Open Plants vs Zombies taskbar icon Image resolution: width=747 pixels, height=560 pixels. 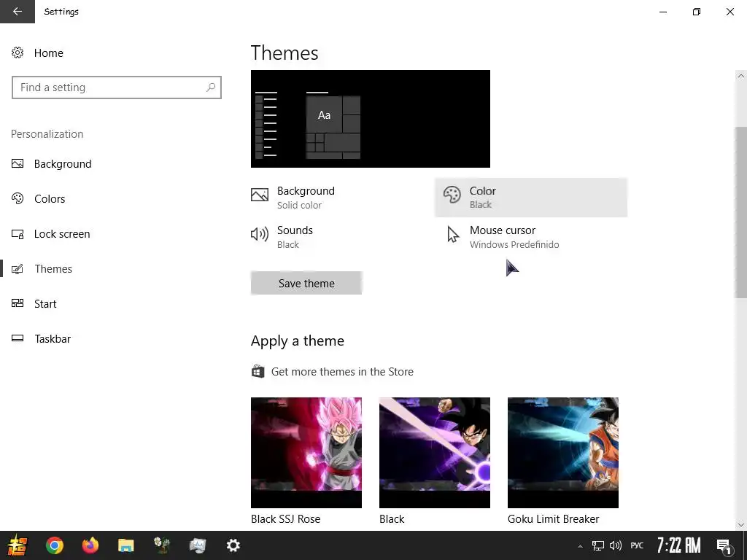(162, 545)
